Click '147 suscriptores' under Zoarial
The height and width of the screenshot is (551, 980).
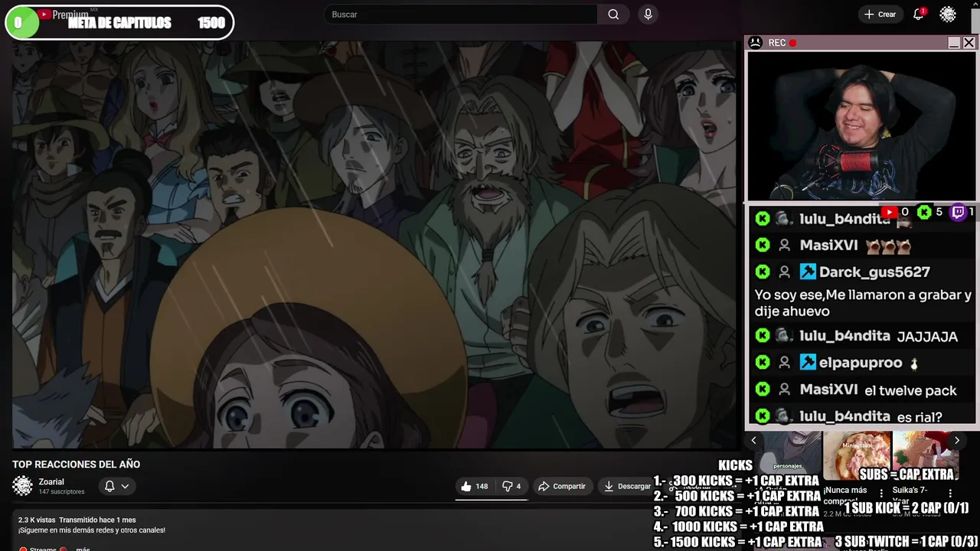click(61, 492)
